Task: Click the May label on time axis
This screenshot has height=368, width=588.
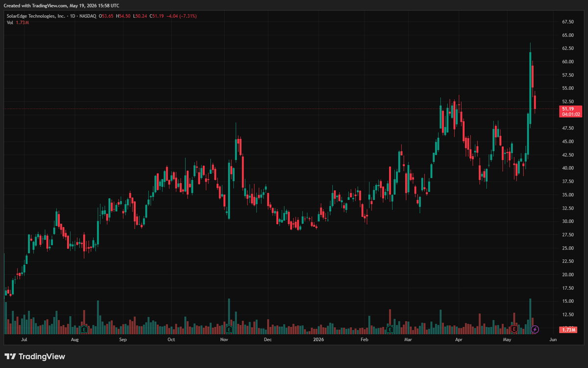Action: point(507,339)
